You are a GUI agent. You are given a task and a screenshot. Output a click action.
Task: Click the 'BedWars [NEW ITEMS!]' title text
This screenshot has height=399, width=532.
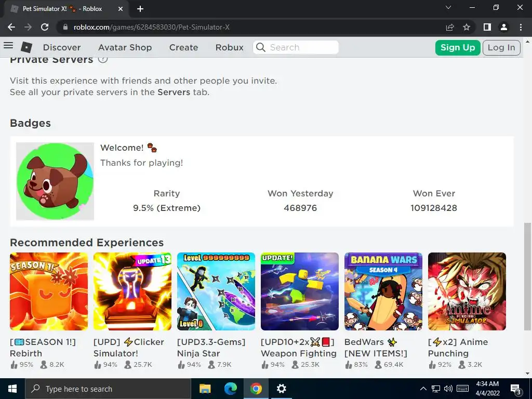click(376, 348)
